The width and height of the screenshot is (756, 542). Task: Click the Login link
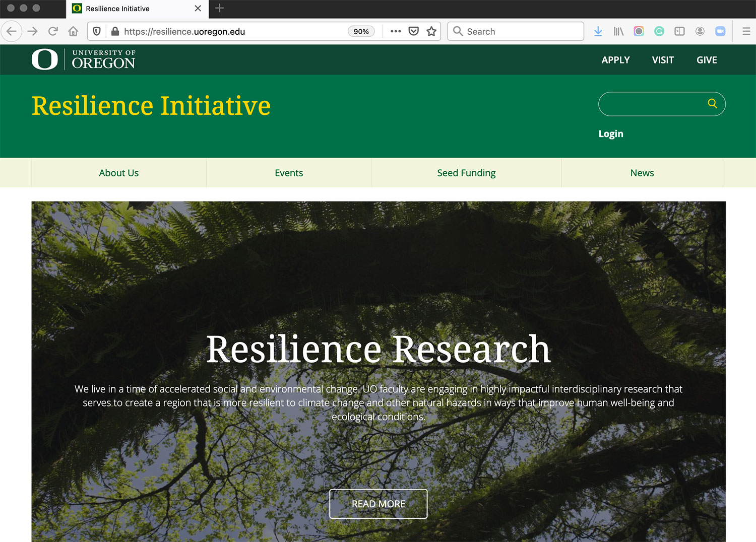click(611, 133)
